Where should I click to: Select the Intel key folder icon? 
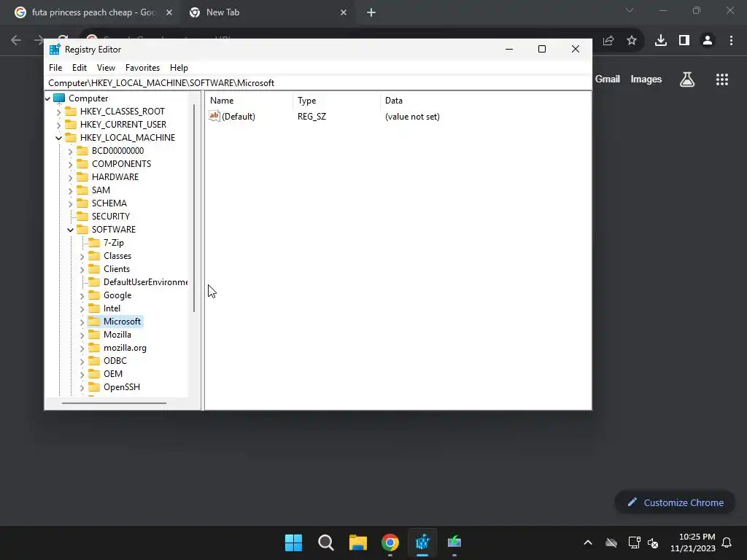point(94,308)
